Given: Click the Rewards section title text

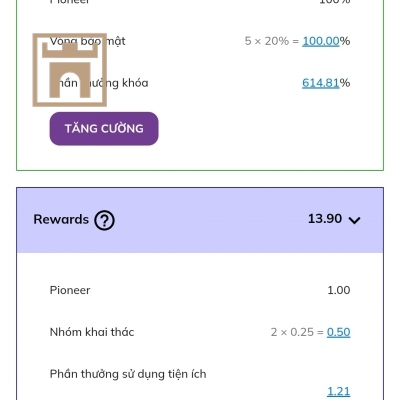Looking at the screenshot, I should 61,219.
